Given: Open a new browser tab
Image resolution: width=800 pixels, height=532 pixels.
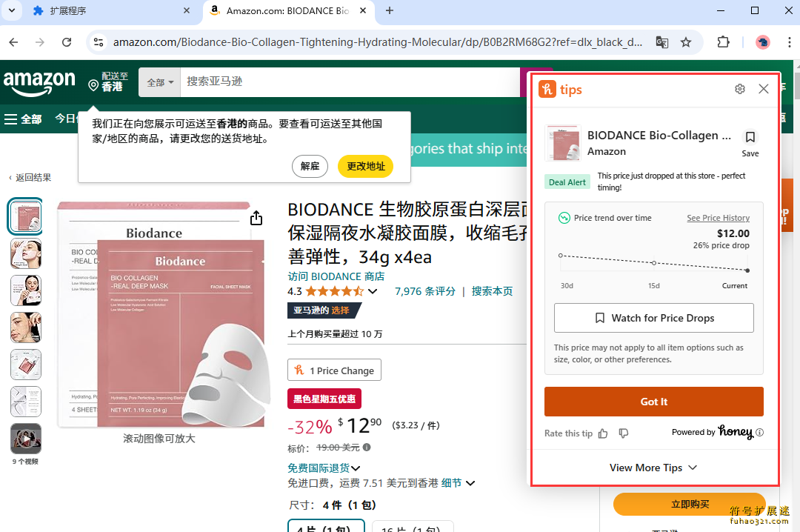Looking at the screenshot, I should pyautogui.click(x=390, y=10).
